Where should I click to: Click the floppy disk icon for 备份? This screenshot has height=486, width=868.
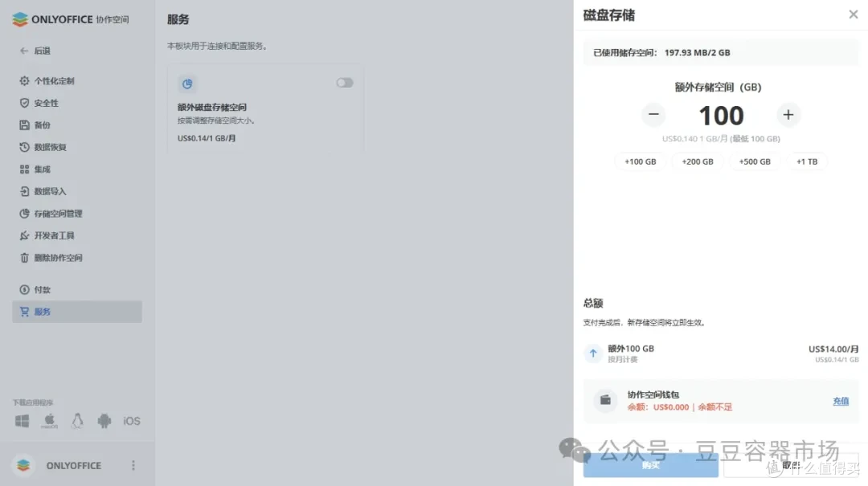coord(24,125)
